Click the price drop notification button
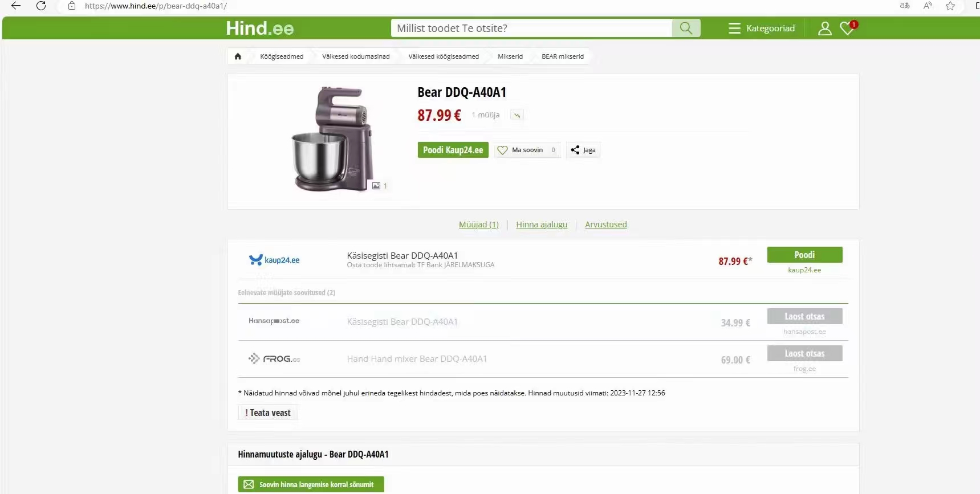The height and width of the screenshot is (494, 980). pyautogui.click(x=311, y=484)
